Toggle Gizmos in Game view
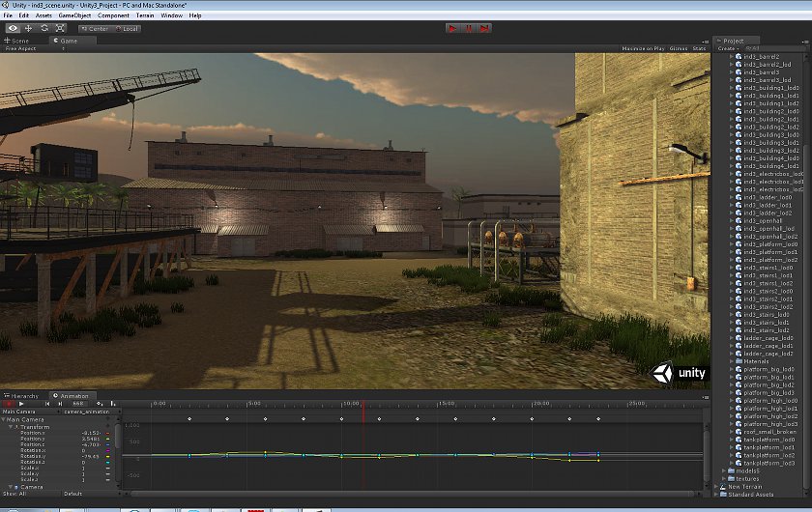The height and width of the screenshot is (512, 812). click(x=679, y=48)
